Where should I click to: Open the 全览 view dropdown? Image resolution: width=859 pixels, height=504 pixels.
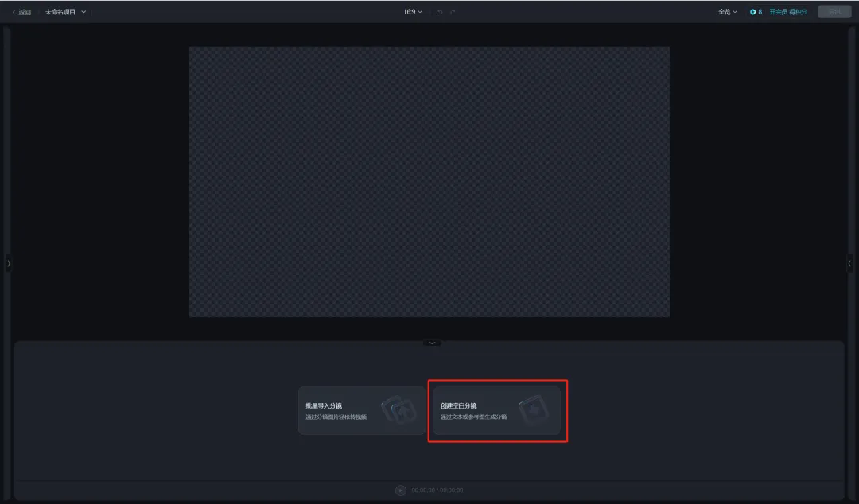pyautogui.click(x=728, y=12)
